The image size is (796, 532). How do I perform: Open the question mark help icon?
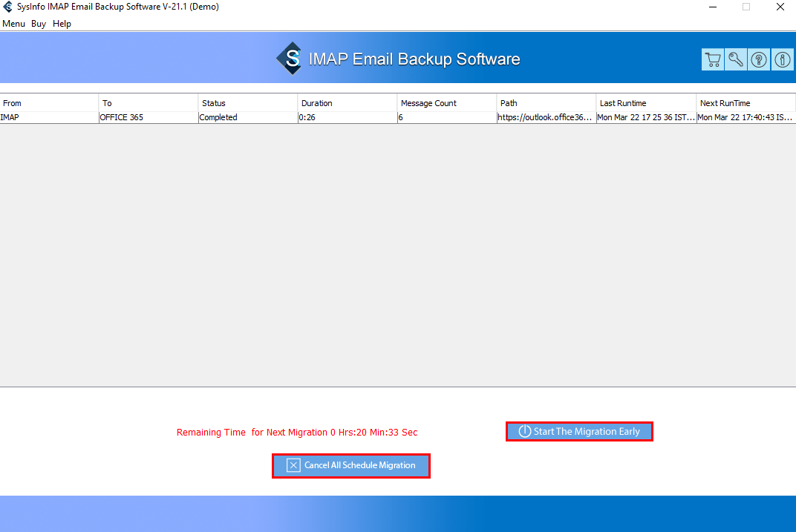pyautogui.click(x=759, y=60)
